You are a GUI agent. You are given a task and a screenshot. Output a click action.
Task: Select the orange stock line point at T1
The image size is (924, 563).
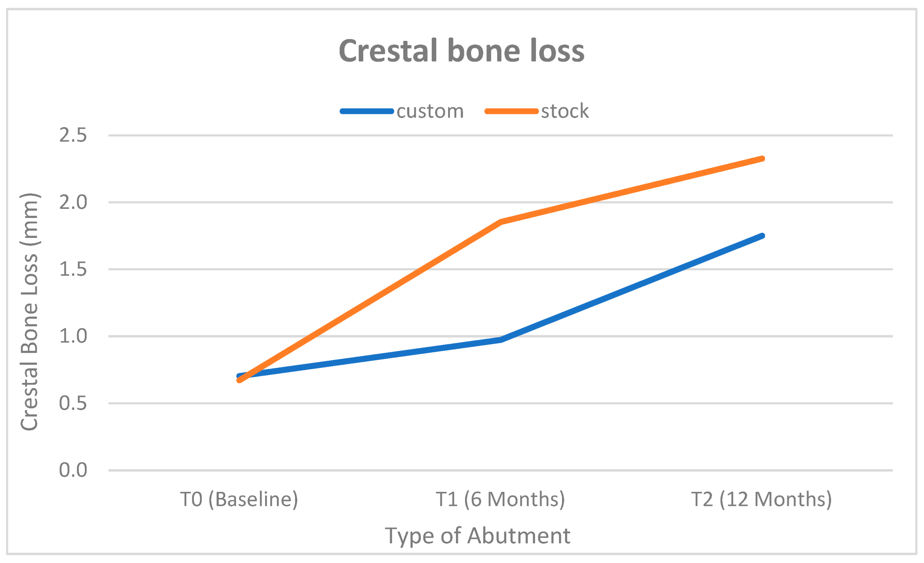coord(501,222)
